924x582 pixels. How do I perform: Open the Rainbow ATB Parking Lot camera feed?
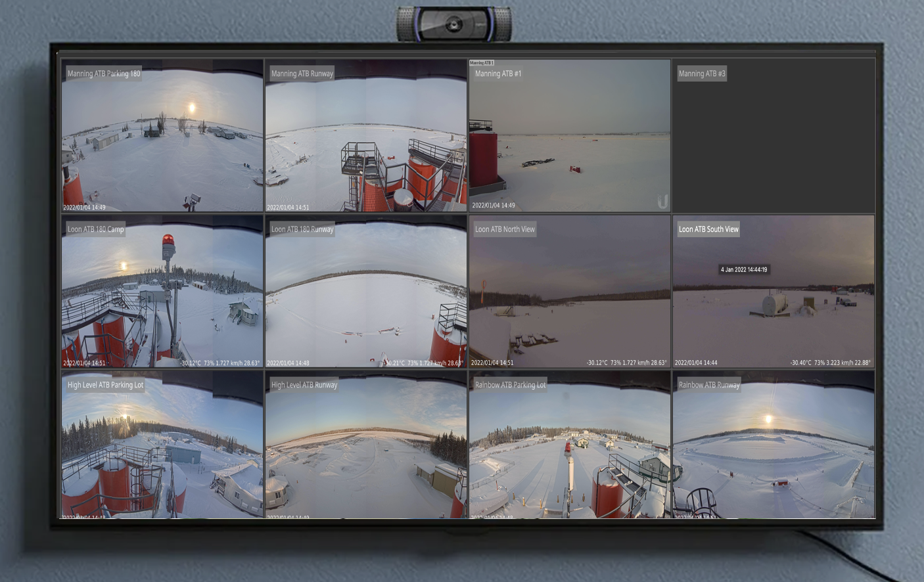tap(570, 445)
